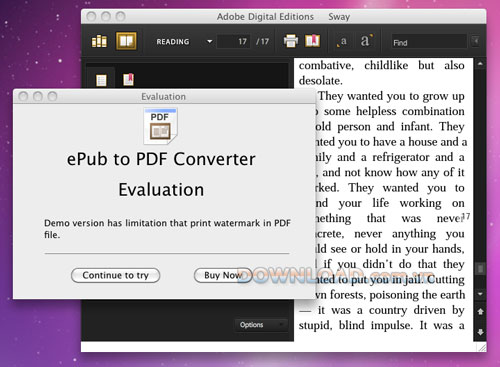Click the text 'desolate.' in reader
Screen dimensions: 500x367
pyautogui.click(x=321, y=81)
